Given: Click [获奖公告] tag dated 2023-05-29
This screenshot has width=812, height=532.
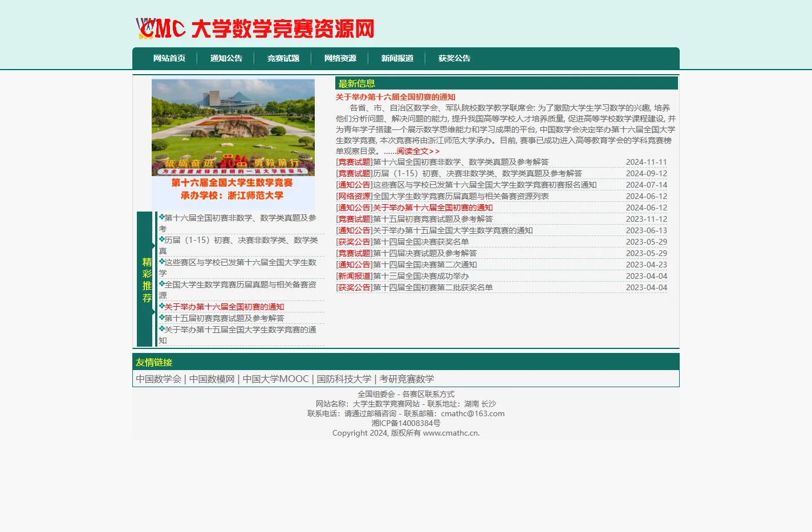Looking at the screenshot, I should point(355,242).
